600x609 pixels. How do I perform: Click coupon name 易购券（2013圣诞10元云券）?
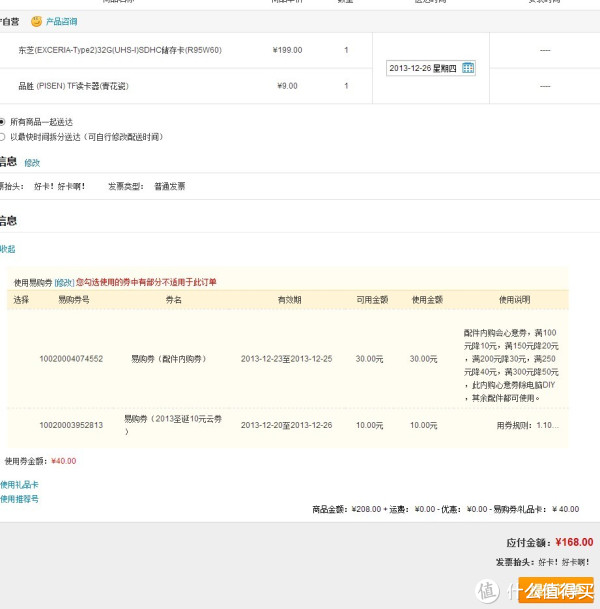click(173, 425)
